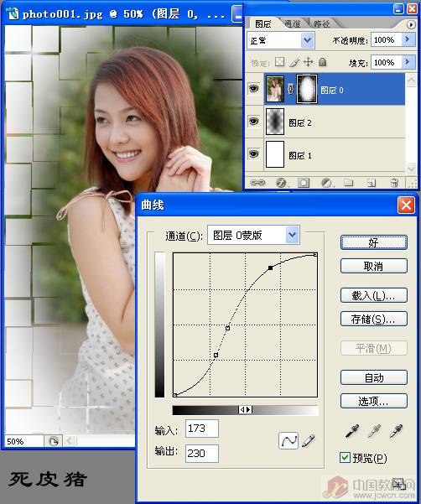Select the 图层 0 image thumbnail
This screenshot has height=504, width=421.
(x=275, y=89)
